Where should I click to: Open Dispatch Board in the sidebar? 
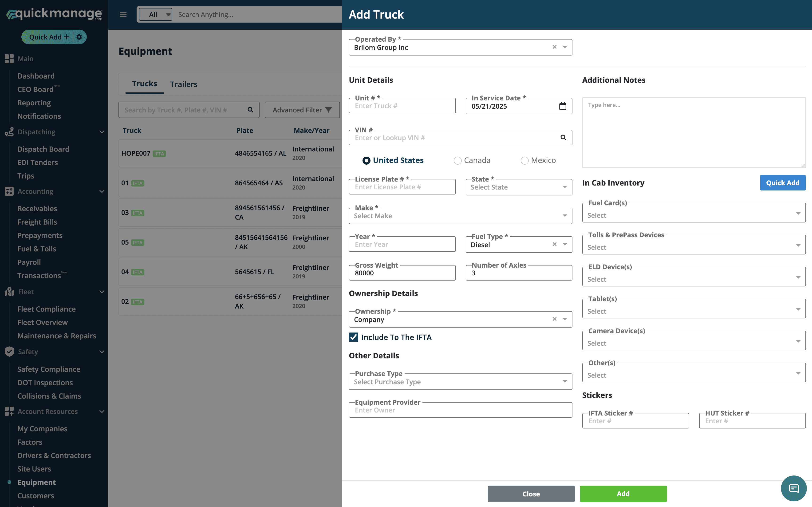tap(43, 149)
